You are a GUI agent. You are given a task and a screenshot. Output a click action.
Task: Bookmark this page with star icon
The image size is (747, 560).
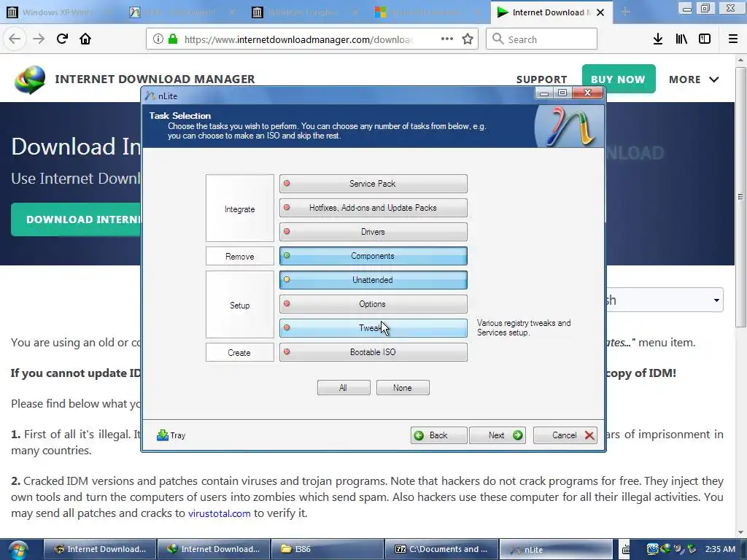click(468, 39)
